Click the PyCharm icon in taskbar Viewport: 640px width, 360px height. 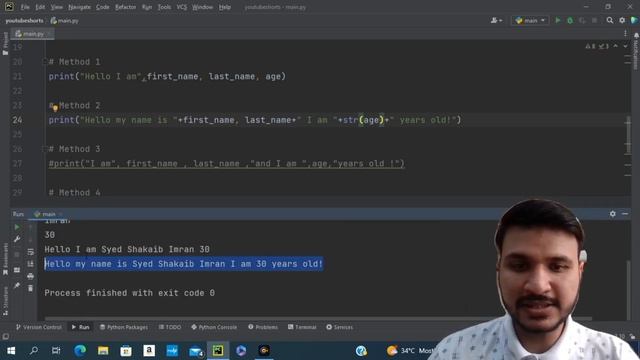click(x=218, y=351)
